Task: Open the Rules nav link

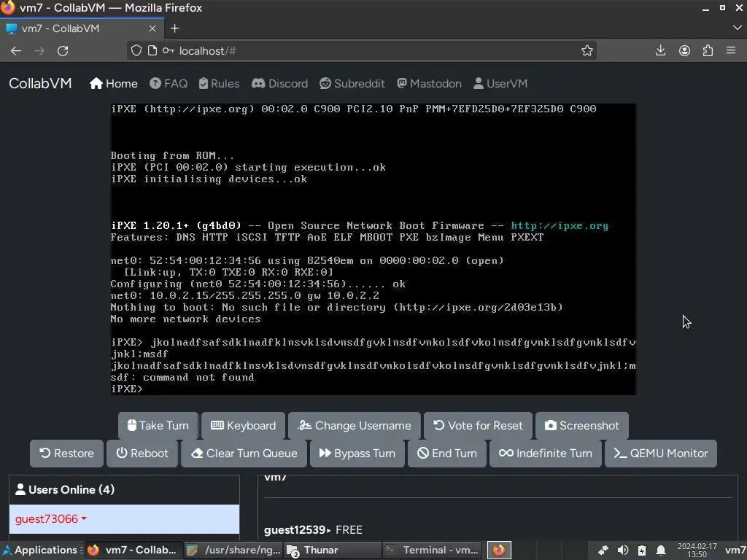Action: pos(219,83)
